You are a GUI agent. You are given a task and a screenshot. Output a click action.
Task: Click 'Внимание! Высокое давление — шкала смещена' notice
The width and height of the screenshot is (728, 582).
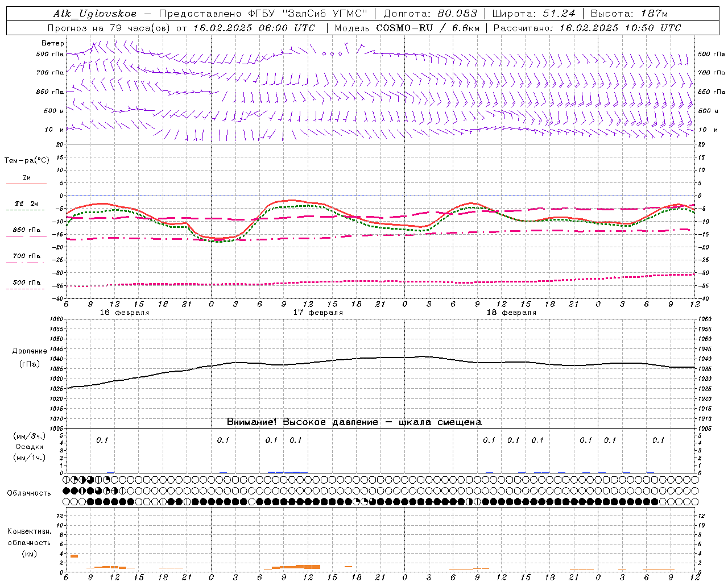(x=354, y=422)
